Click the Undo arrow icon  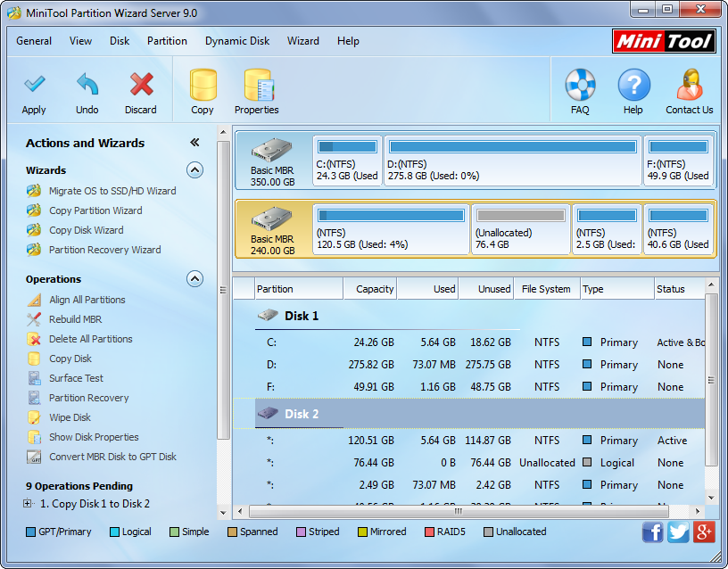pyautogui.click(x=87, y=84)
